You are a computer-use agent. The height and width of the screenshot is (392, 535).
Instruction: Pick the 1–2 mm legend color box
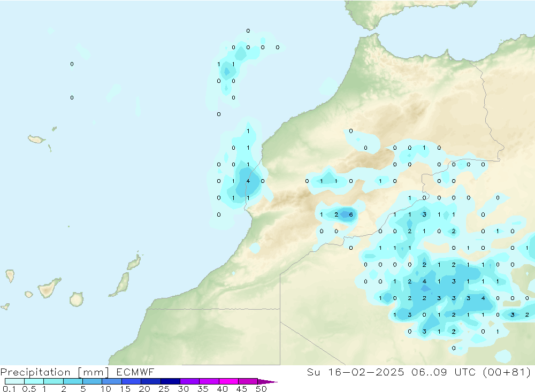[x=53, y=381]
